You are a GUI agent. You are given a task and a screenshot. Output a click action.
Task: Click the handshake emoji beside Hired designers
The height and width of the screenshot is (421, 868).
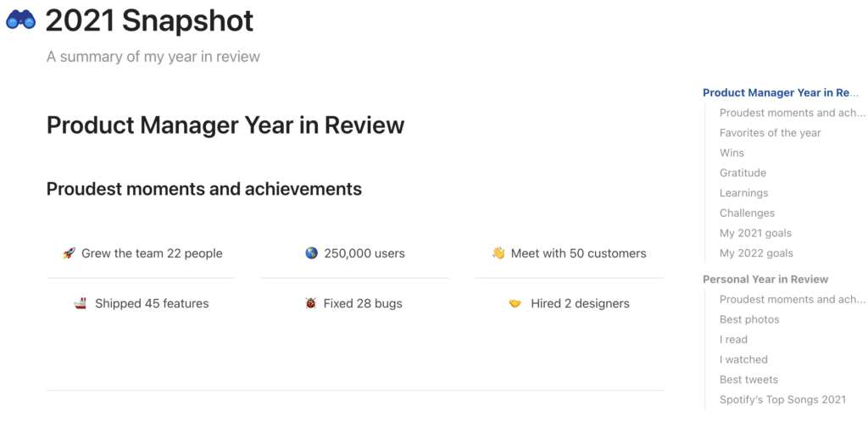pyautogui.click(x=515, y=303)
